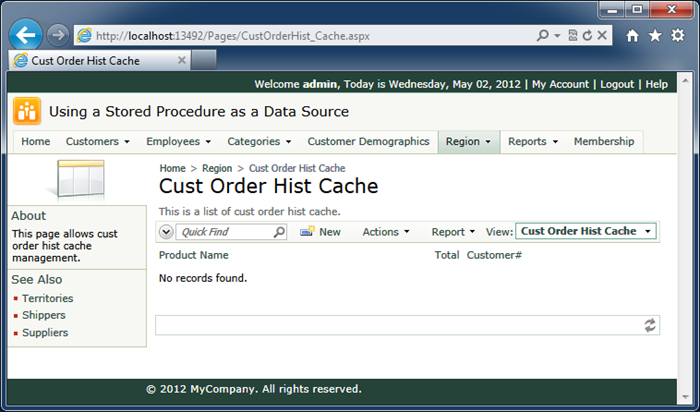Image resolution: width=700 pixels, height=412 pixels.
Task: Open the browser Tools gear icon
Action: pyautogui.click(x=678, y=35)
